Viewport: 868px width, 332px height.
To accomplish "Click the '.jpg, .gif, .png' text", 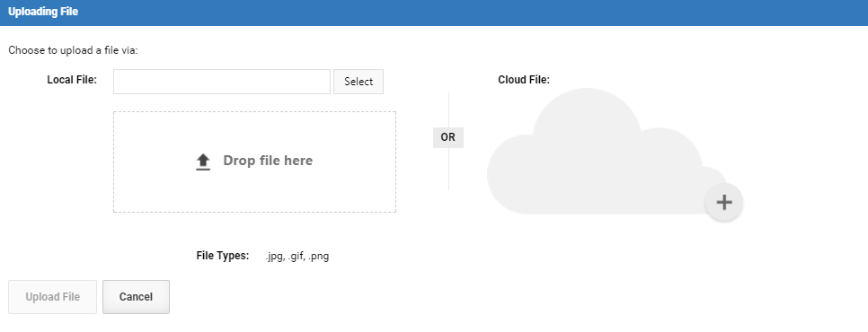I will (297, 257).
